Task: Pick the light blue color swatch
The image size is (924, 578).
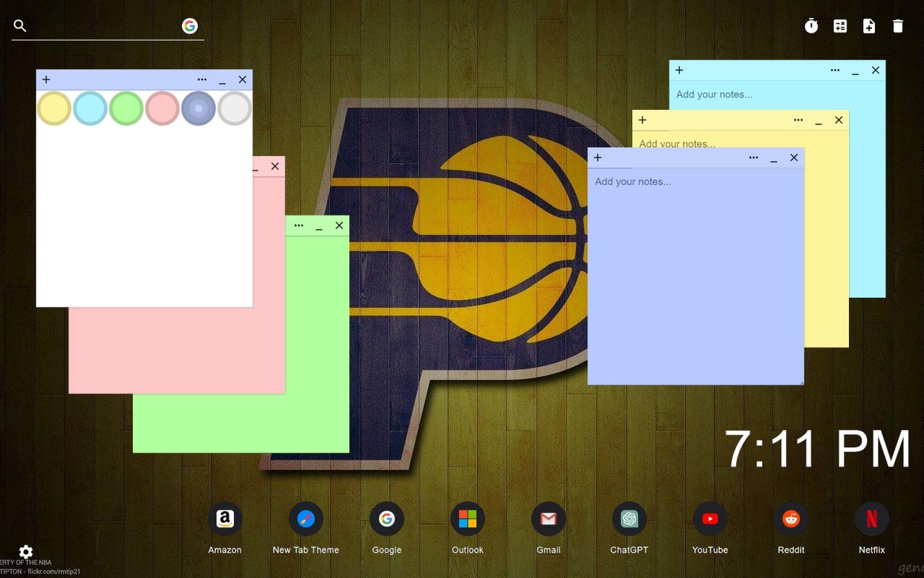Action: [90, 108]
